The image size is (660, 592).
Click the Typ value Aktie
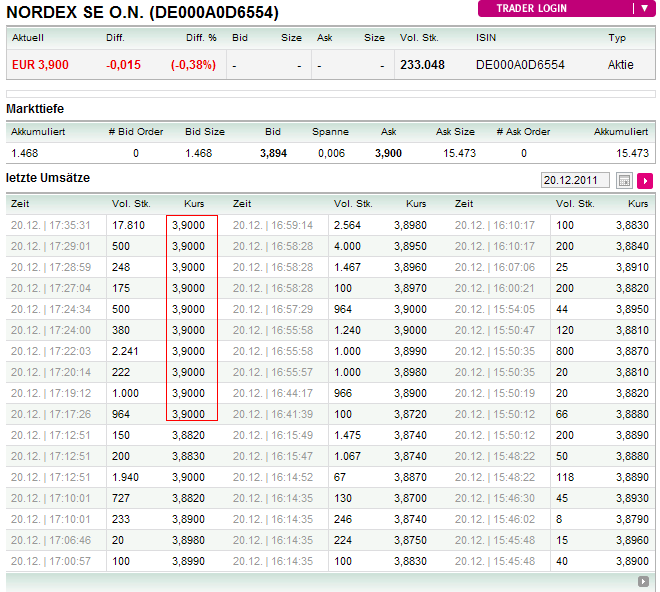pos(620,65)
